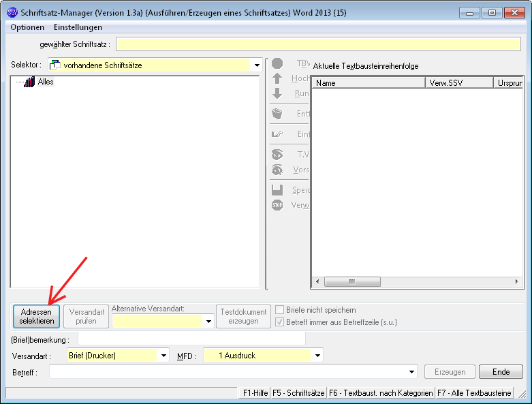Open the Optionen menu
532x404 pixels.
tap(27, 27)
